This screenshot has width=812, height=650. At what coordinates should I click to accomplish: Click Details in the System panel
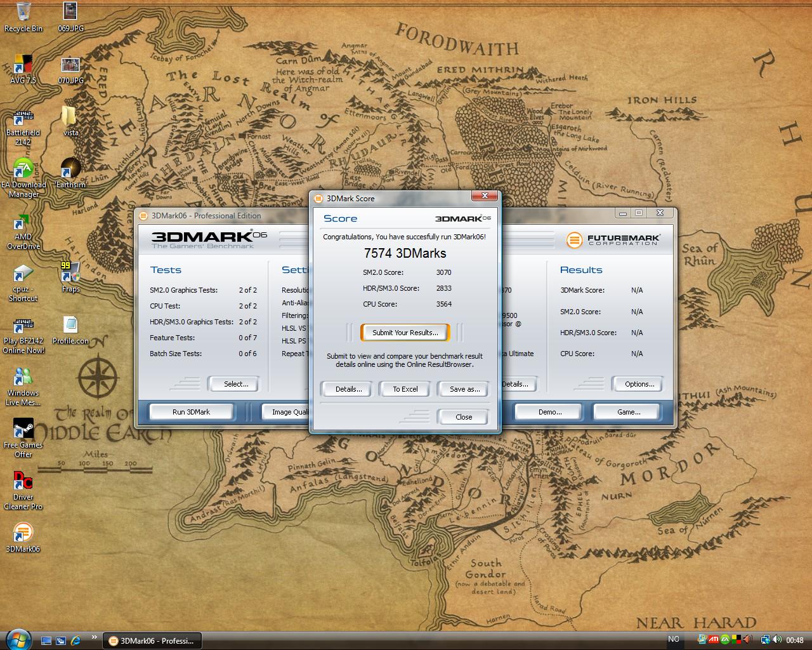click(x=518, y=384)
